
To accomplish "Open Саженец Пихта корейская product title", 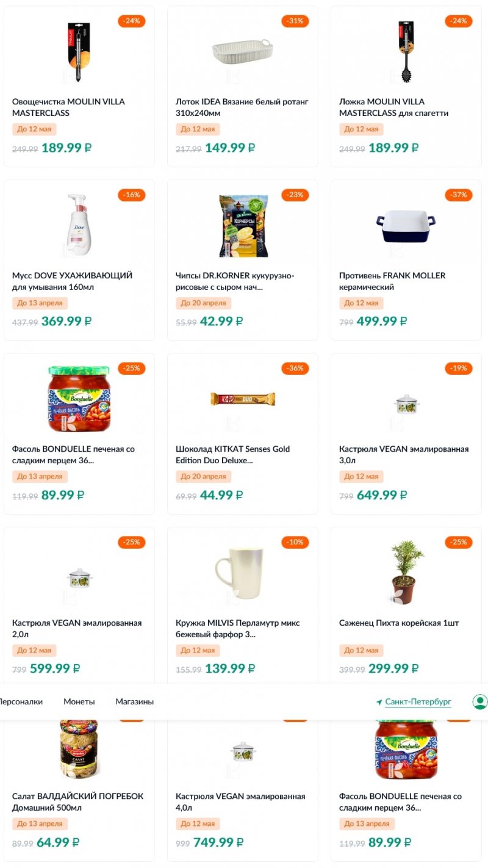I will [399, 623].
